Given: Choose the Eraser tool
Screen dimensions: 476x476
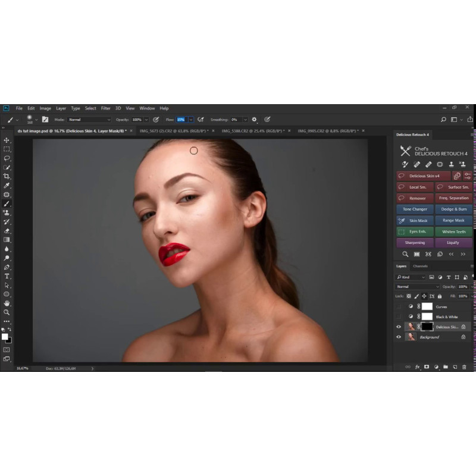Looking at the screenshot, I should coord(7,231).
